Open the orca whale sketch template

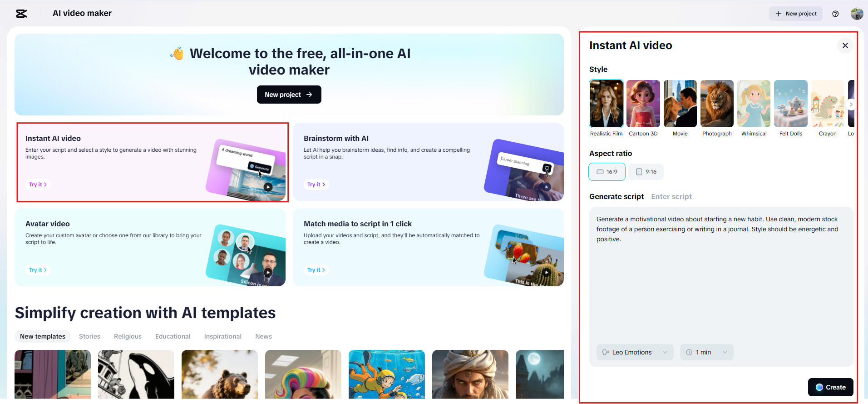(136, 374)
